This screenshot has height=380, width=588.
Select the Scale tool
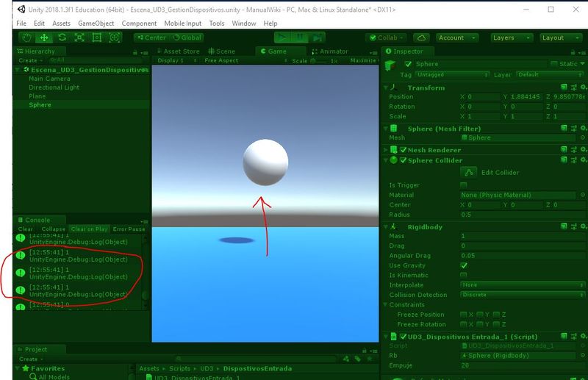click(79, 37)
